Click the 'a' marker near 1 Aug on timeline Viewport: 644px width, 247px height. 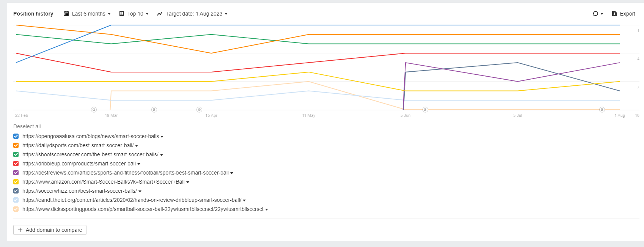(602, 110)
